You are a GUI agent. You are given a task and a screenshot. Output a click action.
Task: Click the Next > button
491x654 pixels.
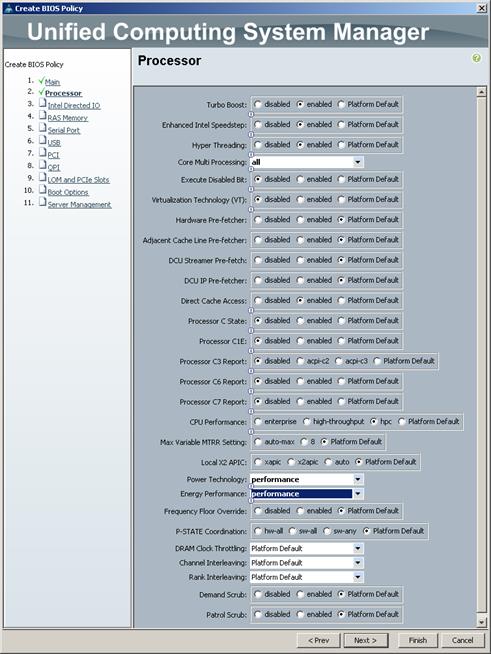[x=365, y=640]
